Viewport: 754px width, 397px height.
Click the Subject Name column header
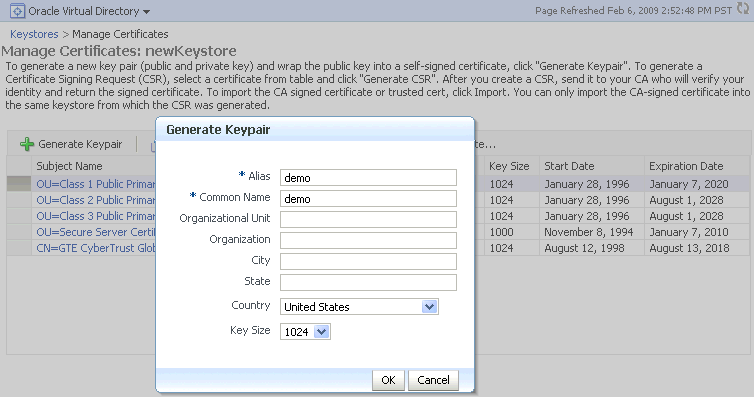tap(69, 166)
